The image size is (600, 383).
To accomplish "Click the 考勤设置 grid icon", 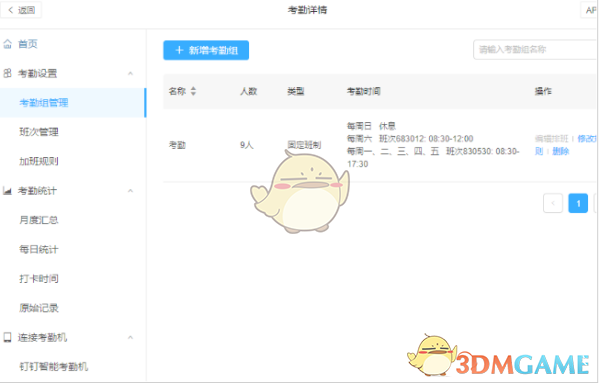I will (x=7, y=73).
